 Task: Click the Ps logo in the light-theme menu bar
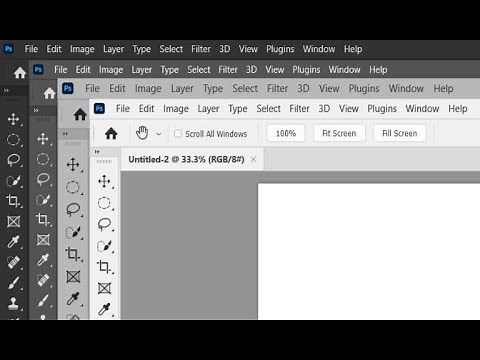[99, 109]
